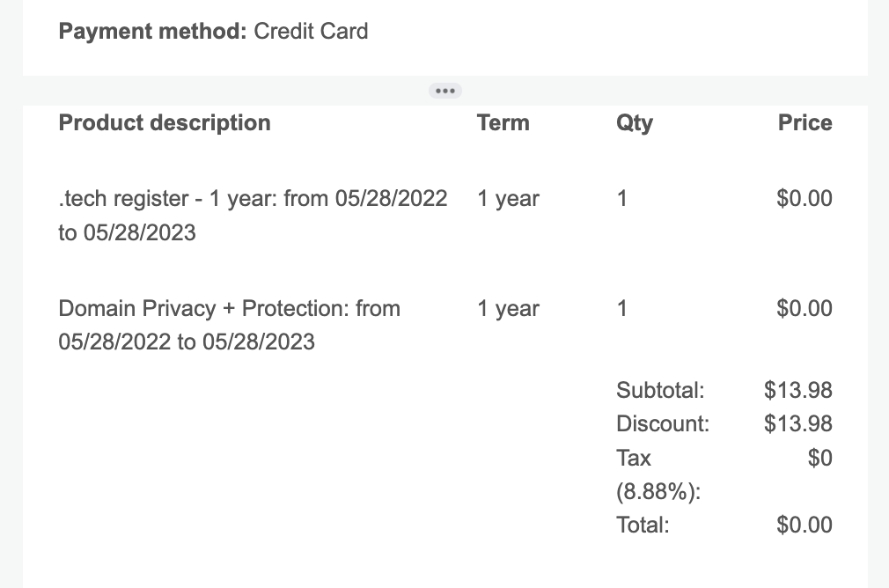Click the Payment method label
The width and height of the screenshot is (889, 588).
[x=152, y=31]
